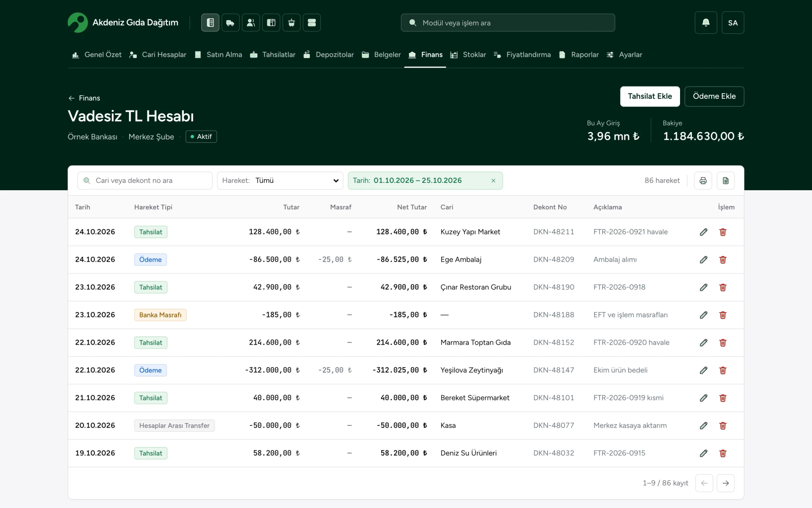Click the Ödeme Ekle button
The width and height of the screenshot is (812, 508).
pos(714,96)
